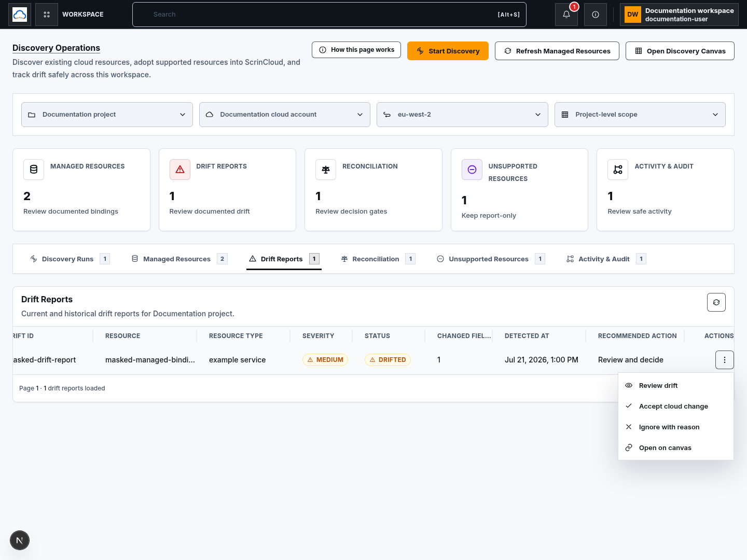This screenshot has width=747, height=560.
Task: Click the MEDIUM severity badge
Action: (325, 360)
